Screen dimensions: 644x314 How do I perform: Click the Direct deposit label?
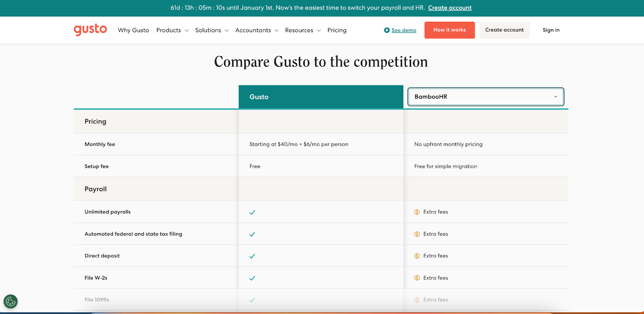[x=102, y=256]
